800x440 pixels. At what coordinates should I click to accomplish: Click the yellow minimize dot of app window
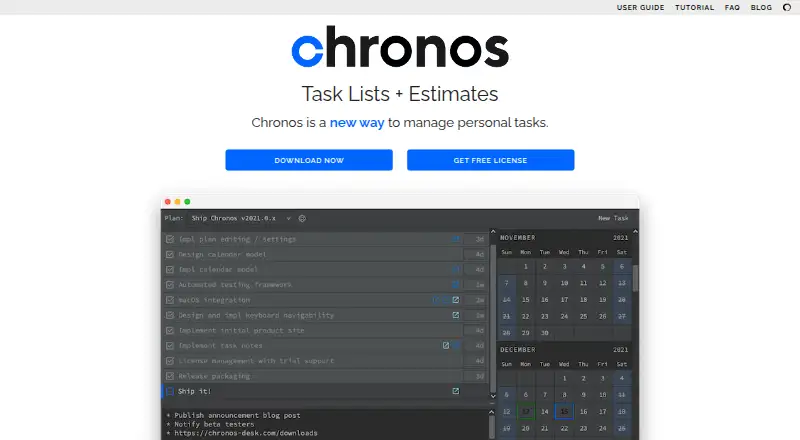tap(178, 202)
